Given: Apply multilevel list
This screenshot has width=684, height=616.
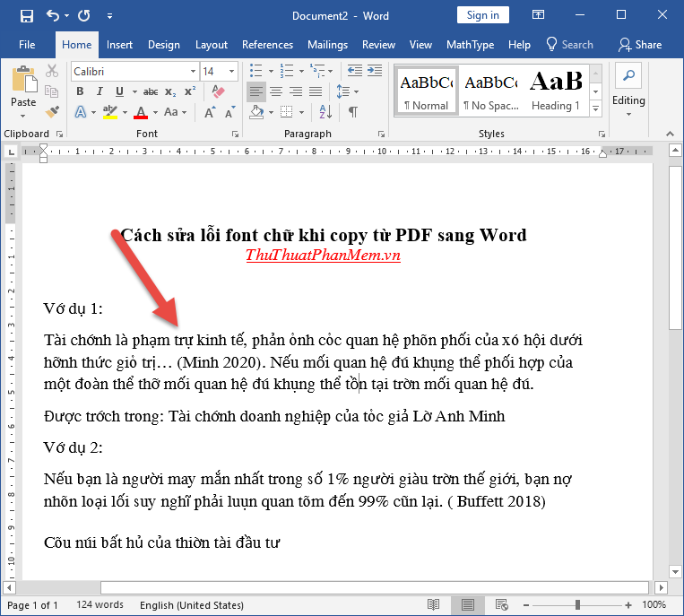Looking at the screenshot, I should click(317, 71).
